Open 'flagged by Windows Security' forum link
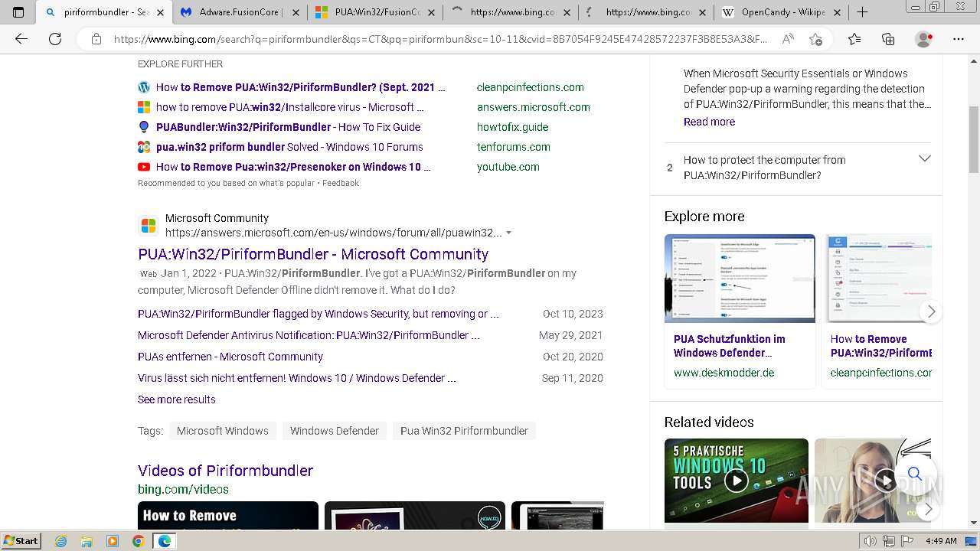This screenshot has width=980, height=551. (x=318, y=314)
